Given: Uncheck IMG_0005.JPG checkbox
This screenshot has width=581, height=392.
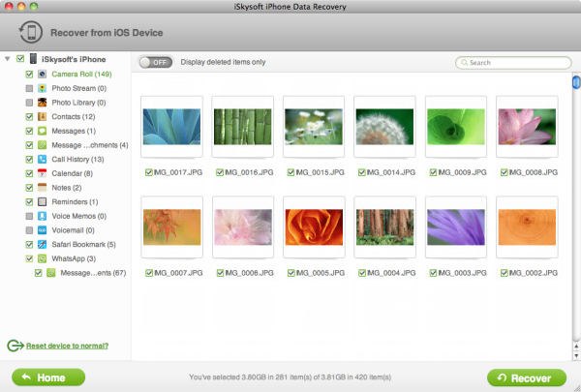Looking at the screenshot, I should 291,273.
